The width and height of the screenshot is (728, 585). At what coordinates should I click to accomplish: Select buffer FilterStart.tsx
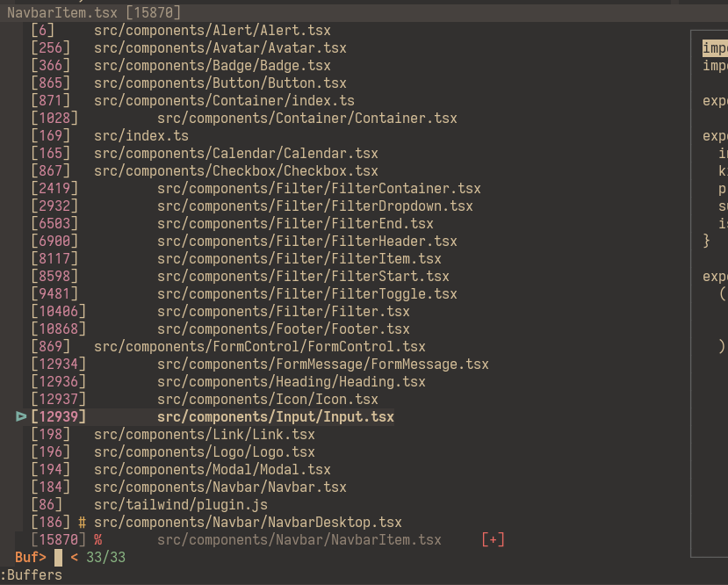pos(303,277)
